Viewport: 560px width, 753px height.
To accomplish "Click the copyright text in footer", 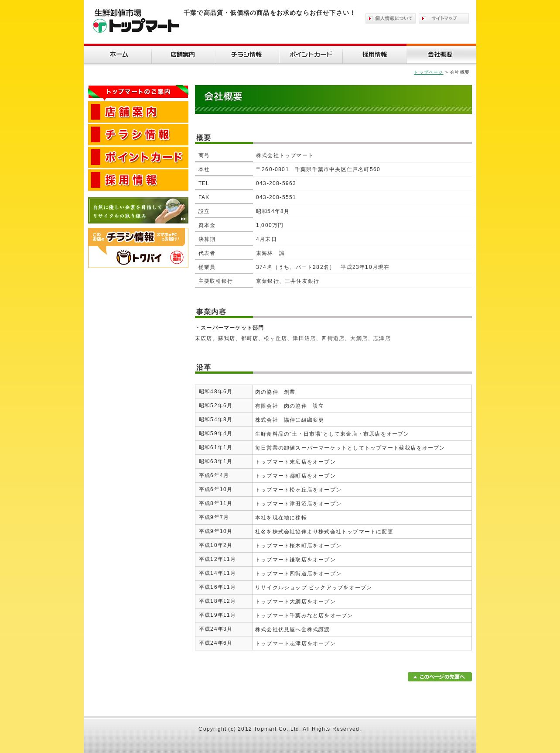I will click(x=280, y=729).
